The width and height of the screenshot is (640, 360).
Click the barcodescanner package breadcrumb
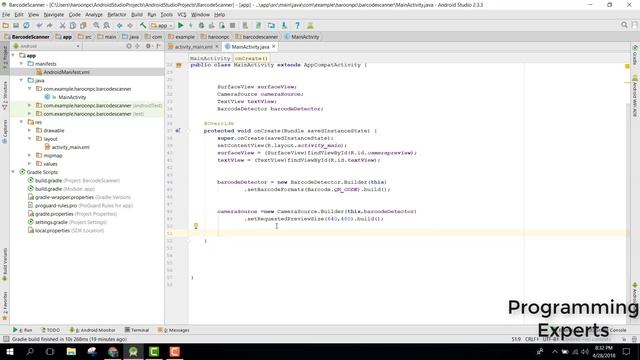pyautogui.click(x=256, y=37)
